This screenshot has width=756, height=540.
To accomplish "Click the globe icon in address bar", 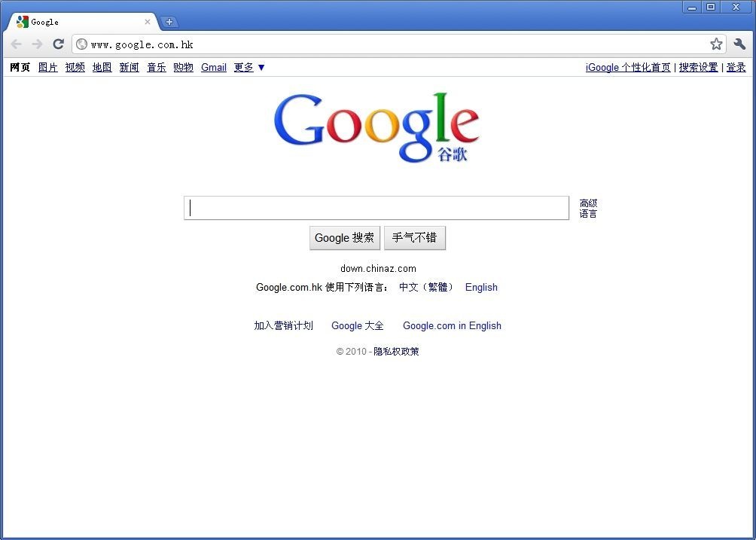I will point(81,44).
